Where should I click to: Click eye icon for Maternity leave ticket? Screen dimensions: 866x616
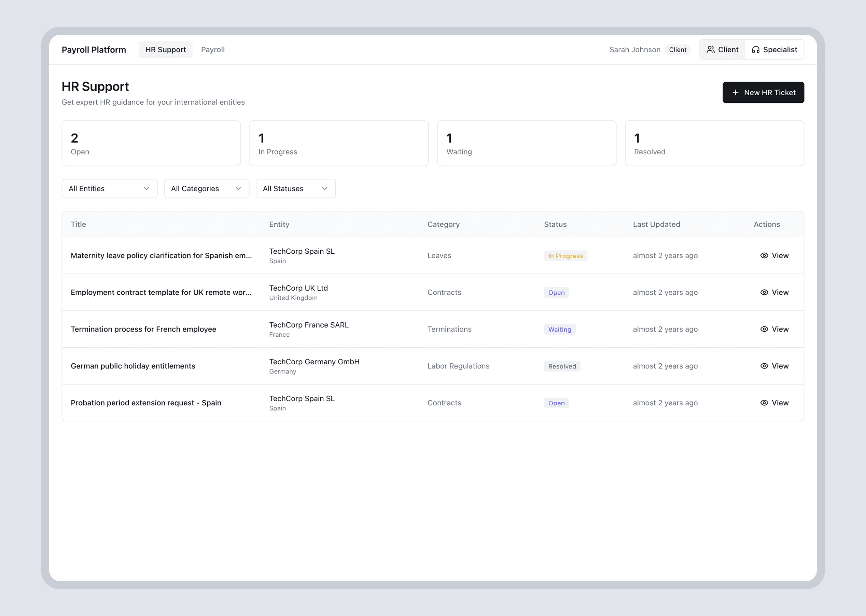[764, 256]
